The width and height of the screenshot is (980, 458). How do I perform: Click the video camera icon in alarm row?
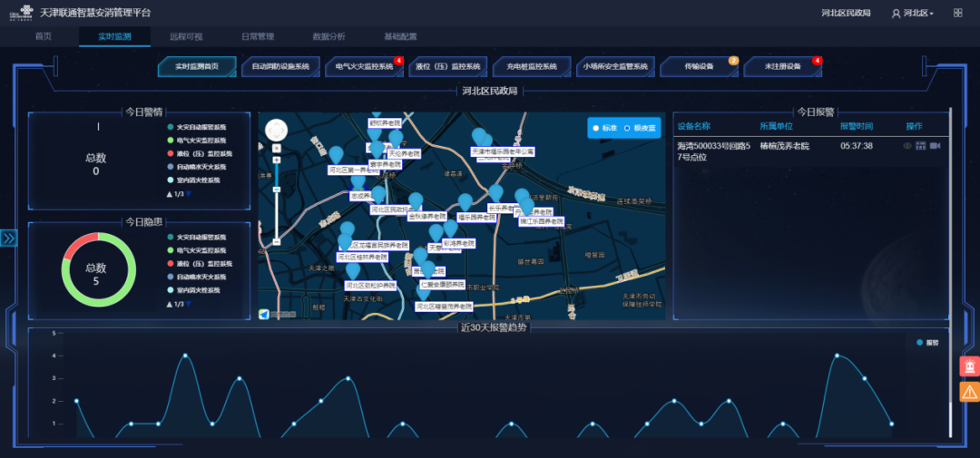[x=936, y=145]
